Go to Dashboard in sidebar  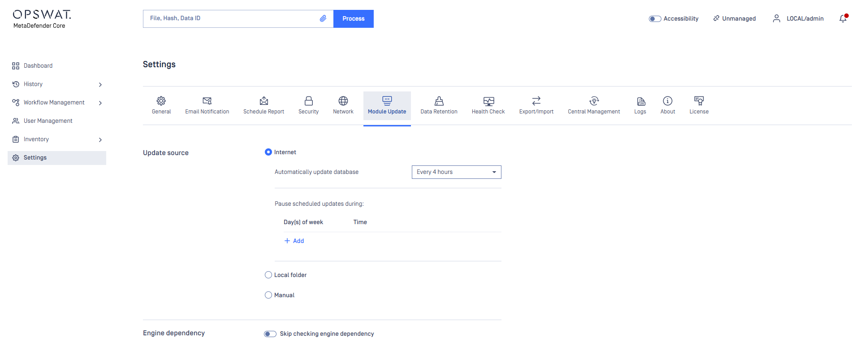pos(38,66)
